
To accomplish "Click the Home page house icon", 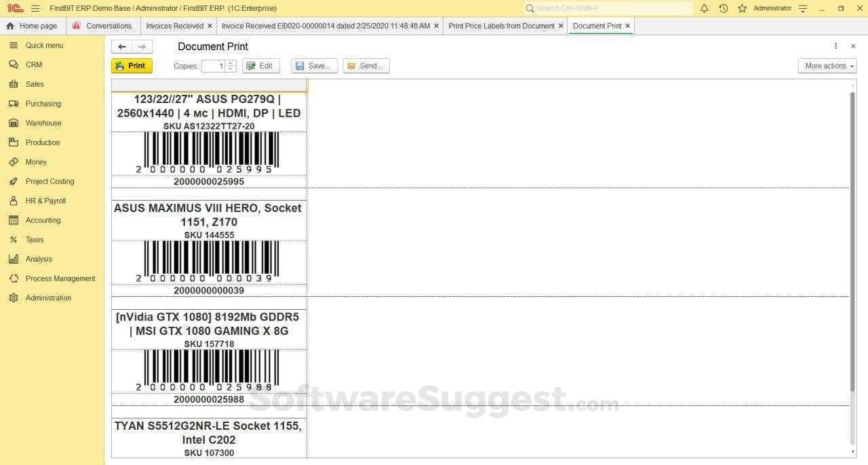I will [10, 26].
